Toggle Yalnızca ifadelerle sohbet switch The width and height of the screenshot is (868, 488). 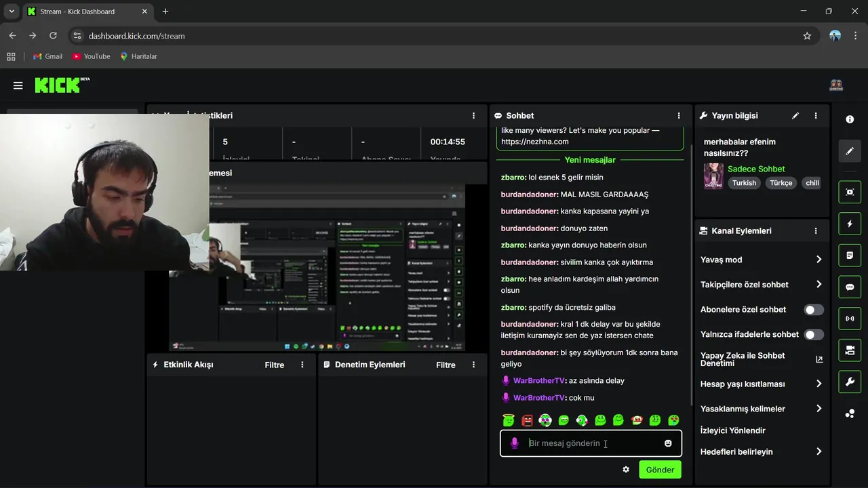[814, 334]
